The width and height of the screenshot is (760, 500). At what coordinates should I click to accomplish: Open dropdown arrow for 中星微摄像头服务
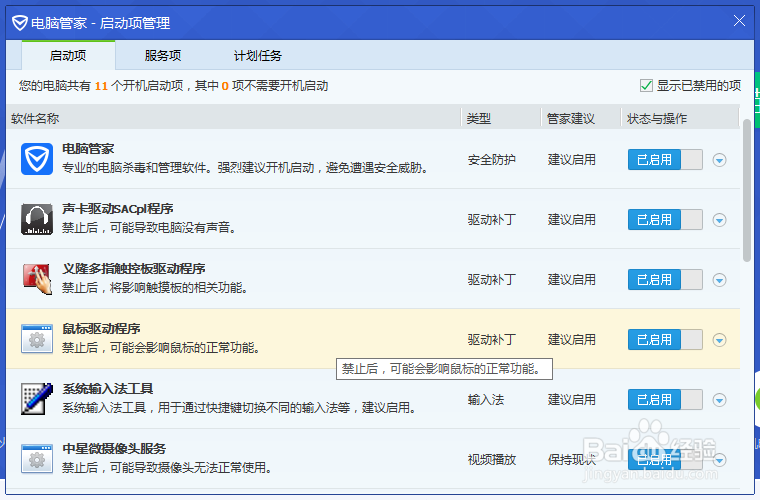click(719, 460)
